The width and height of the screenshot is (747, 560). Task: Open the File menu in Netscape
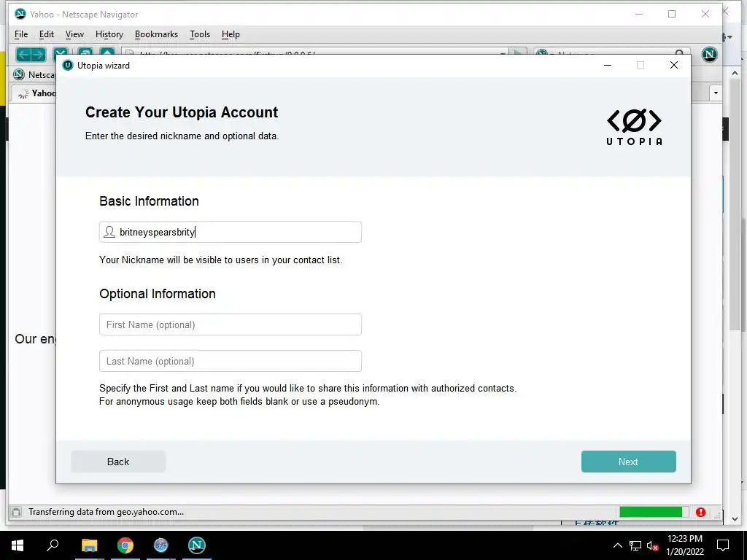[x=21, y=34]
